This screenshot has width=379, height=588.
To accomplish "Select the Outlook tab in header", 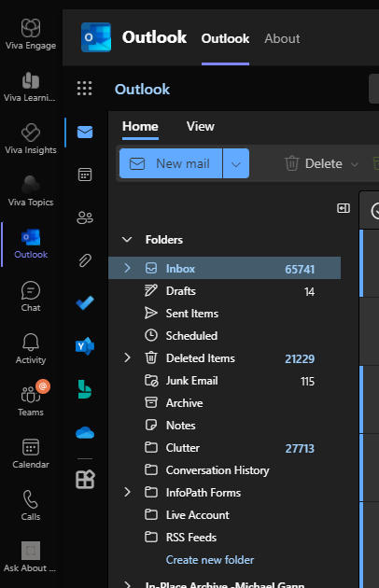I will (225, 38).
